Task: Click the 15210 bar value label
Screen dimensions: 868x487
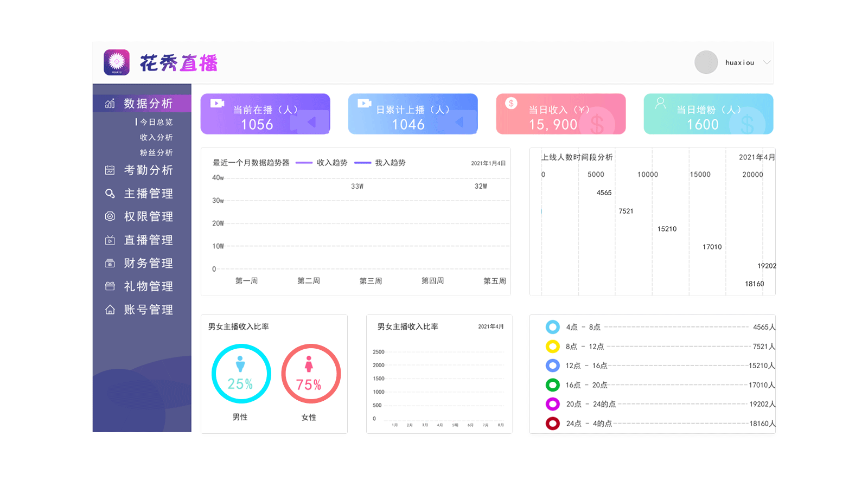Action: [x=667, y=229]
